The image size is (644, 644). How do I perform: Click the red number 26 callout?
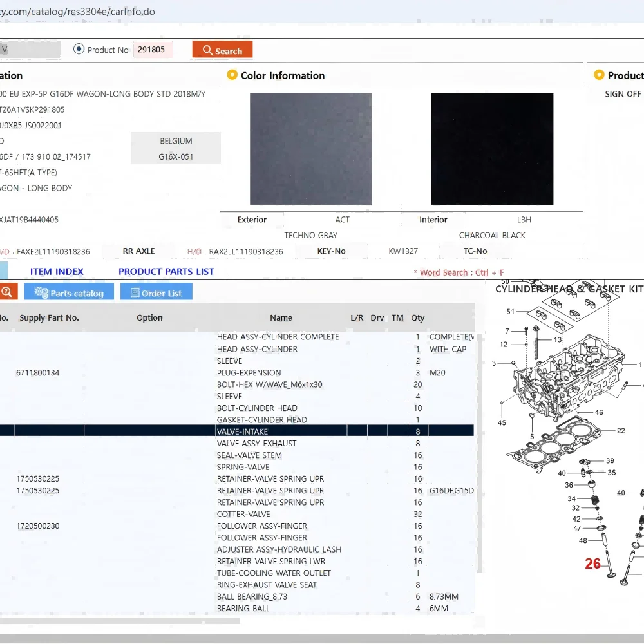tap(592, 564)
